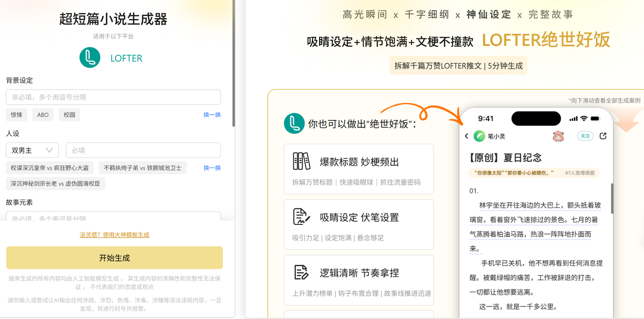This screenshot has height=319, width=644.
Task: Click 换一换 next to background tags
Action: pyautogui.click(x=212, y=115)
